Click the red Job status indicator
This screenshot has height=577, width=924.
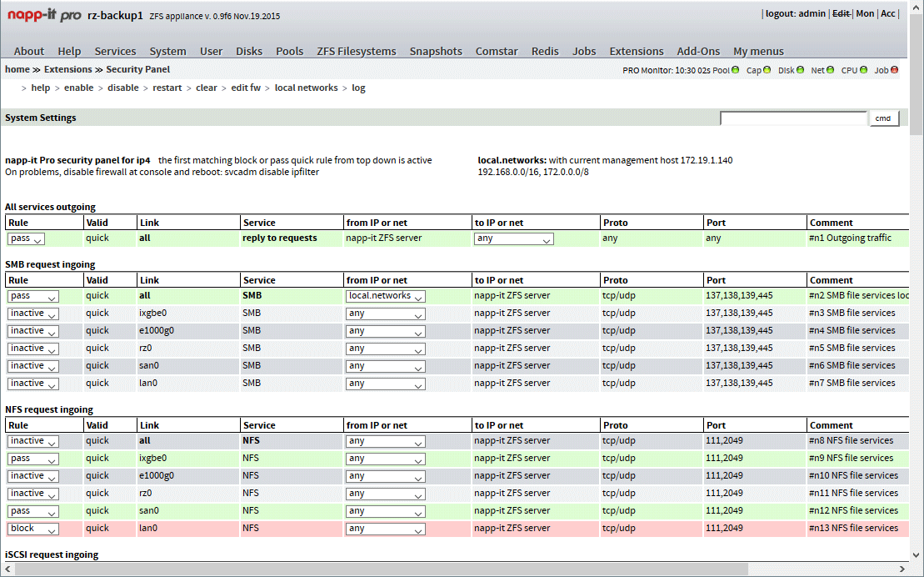[894, 69]
